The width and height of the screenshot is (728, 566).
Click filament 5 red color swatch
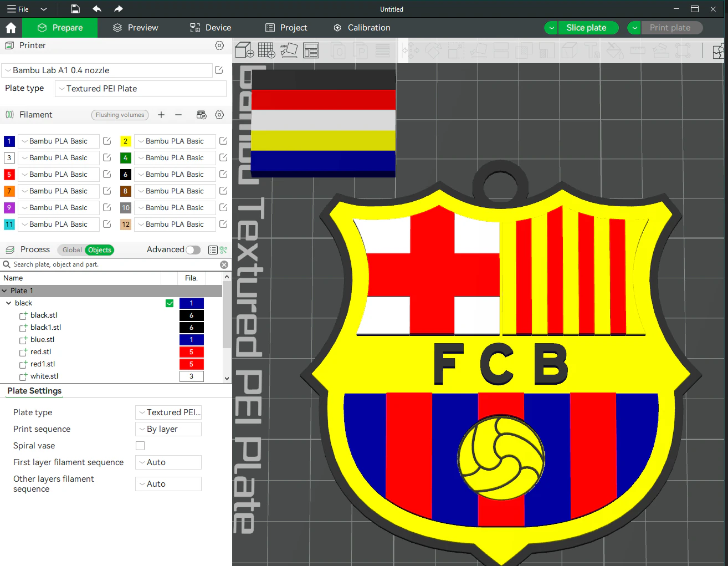pyautogui.click(x=9, y=175)
